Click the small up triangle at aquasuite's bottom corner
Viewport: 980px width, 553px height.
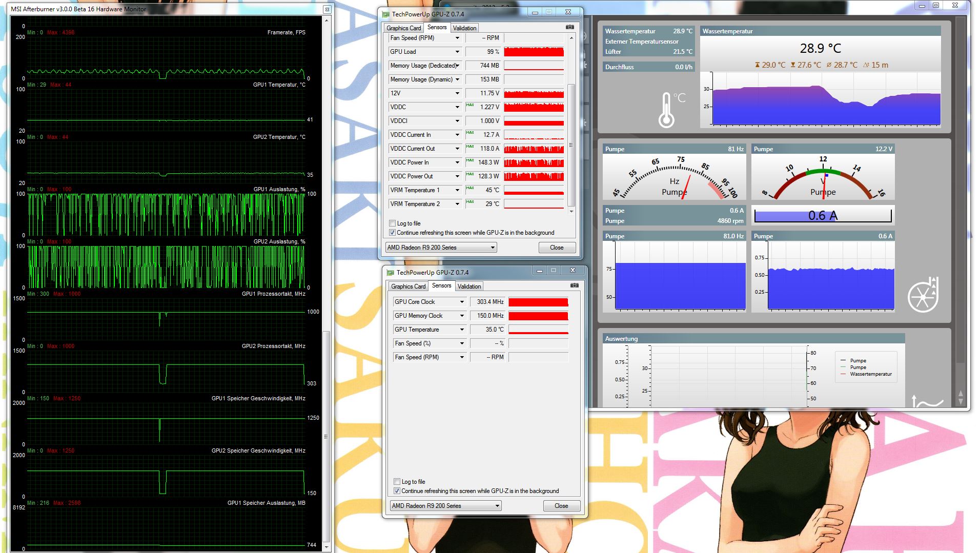(x=960, y=394)
